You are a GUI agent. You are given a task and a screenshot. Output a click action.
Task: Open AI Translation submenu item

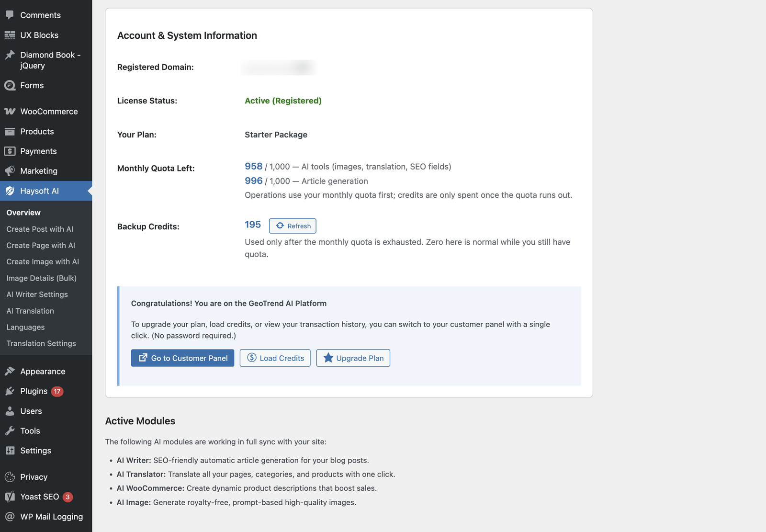coord(30,311)
